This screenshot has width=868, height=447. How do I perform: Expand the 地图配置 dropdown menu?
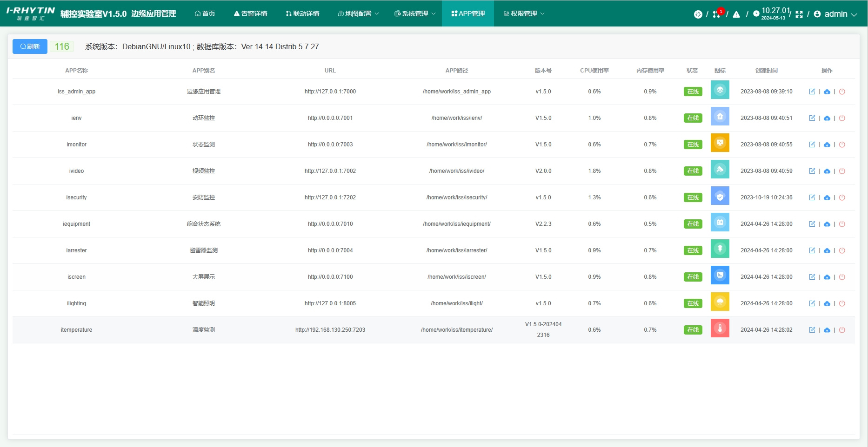[x=358, y=13]
